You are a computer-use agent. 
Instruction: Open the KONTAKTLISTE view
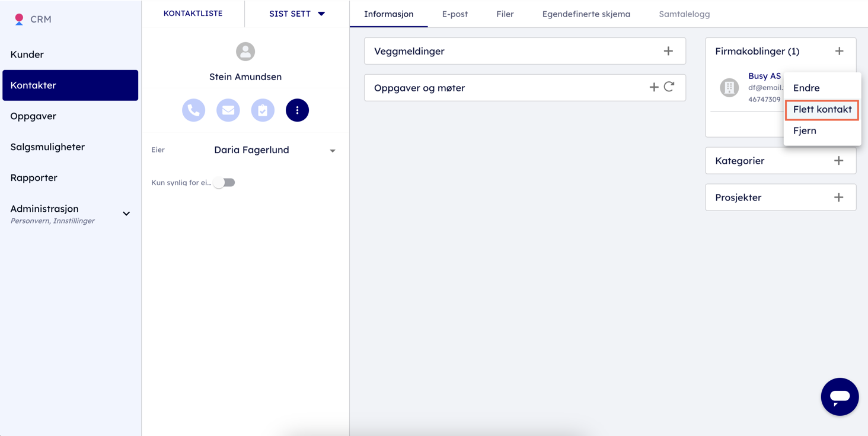click(x=193, y=13)
